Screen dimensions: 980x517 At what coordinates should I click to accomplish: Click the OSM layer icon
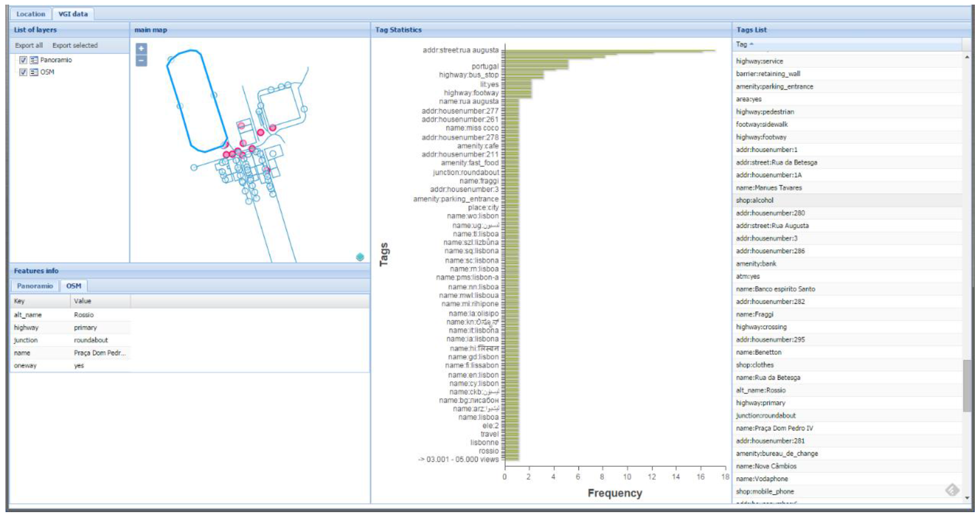(x=34, y=72)
